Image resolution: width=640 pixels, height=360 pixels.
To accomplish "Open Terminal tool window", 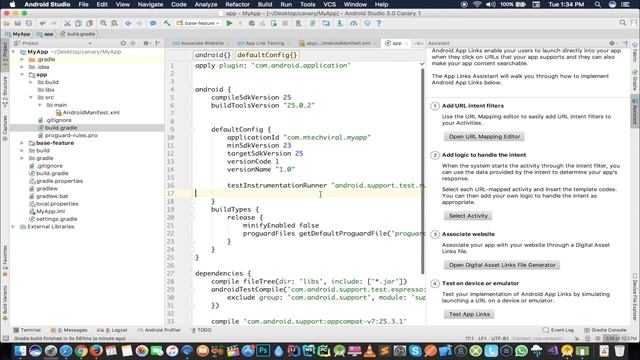I will (x=27, y=330).
